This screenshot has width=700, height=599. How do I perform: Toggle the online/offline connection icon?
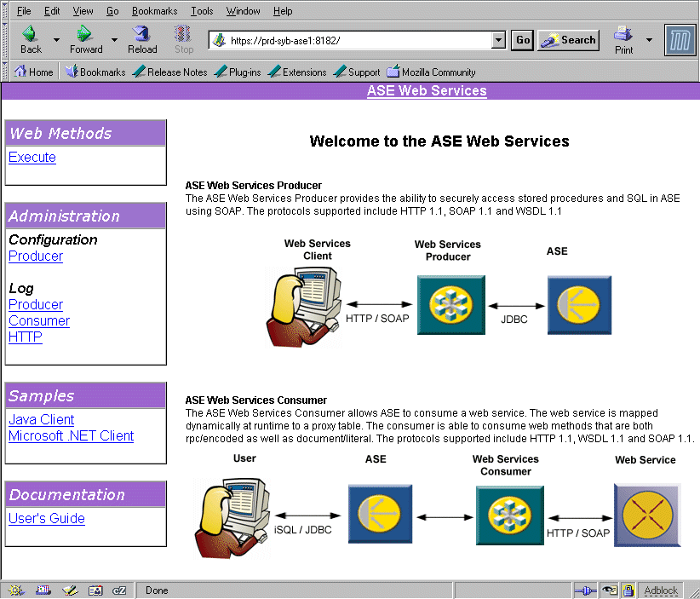[585, 590]
